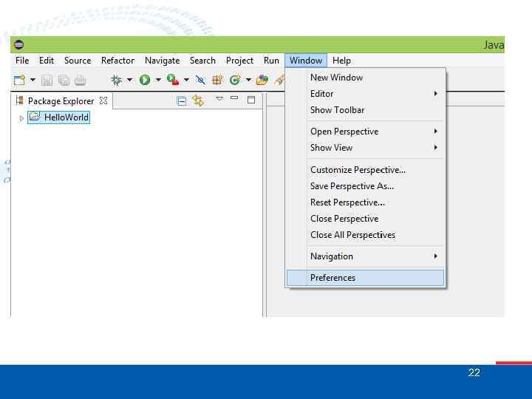Choose Preferences in Window menu
This screenshot has width=532, height=399.
(x=365, y=278)
